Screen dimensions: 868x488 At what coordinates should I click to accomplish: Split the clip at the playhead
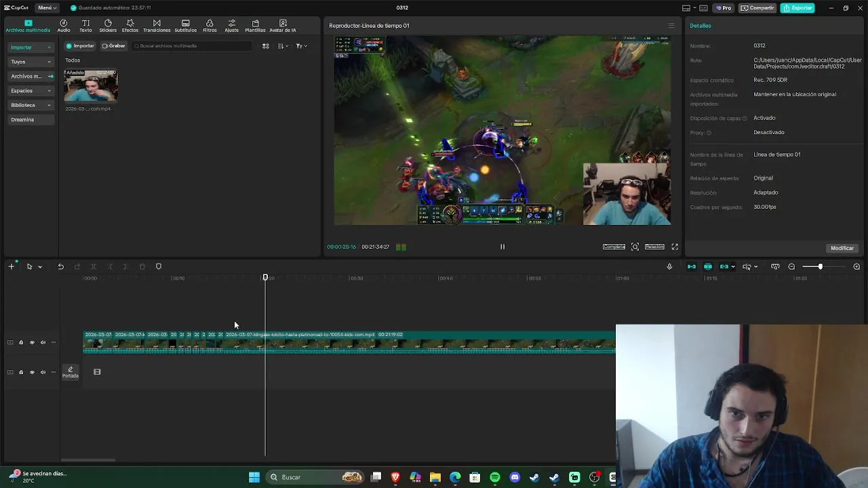(x=94, y=266)
